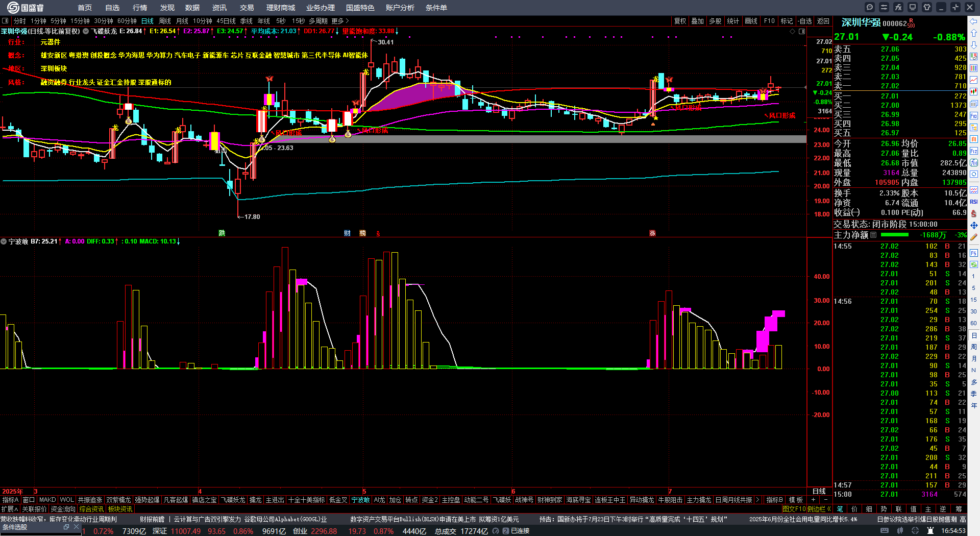
Task: Click the 图文F10 button
Action: (794, 509)
